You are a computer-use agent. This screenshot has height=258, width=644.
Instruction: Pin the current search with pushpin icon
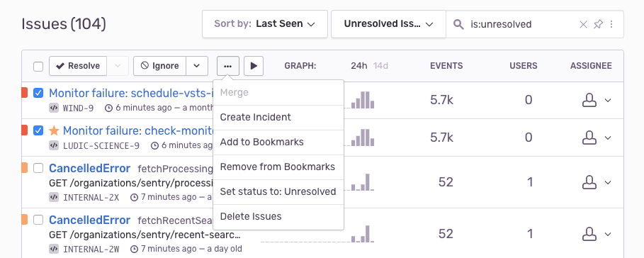pos(598,24)
